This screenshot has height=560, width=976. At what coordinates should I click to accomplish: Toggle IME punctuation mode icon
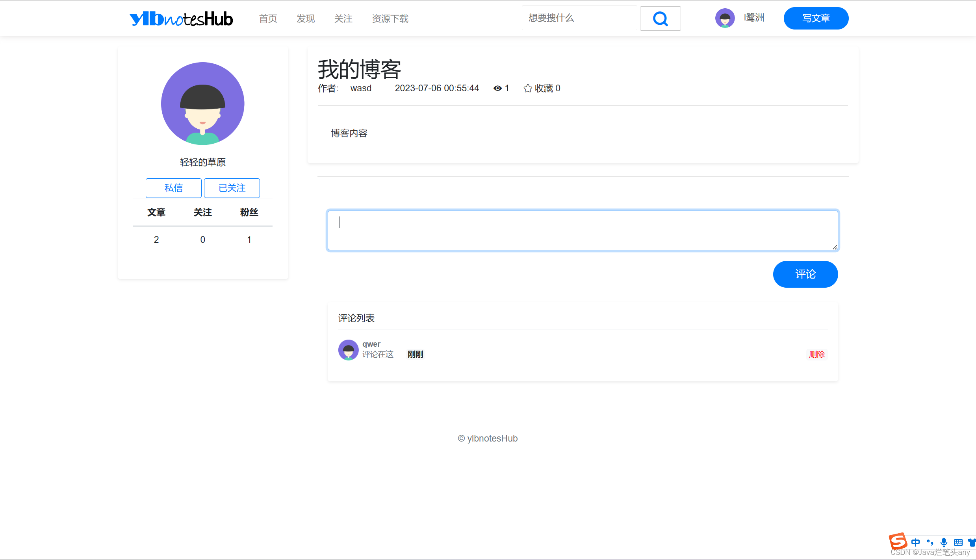(x=930, y=542)
